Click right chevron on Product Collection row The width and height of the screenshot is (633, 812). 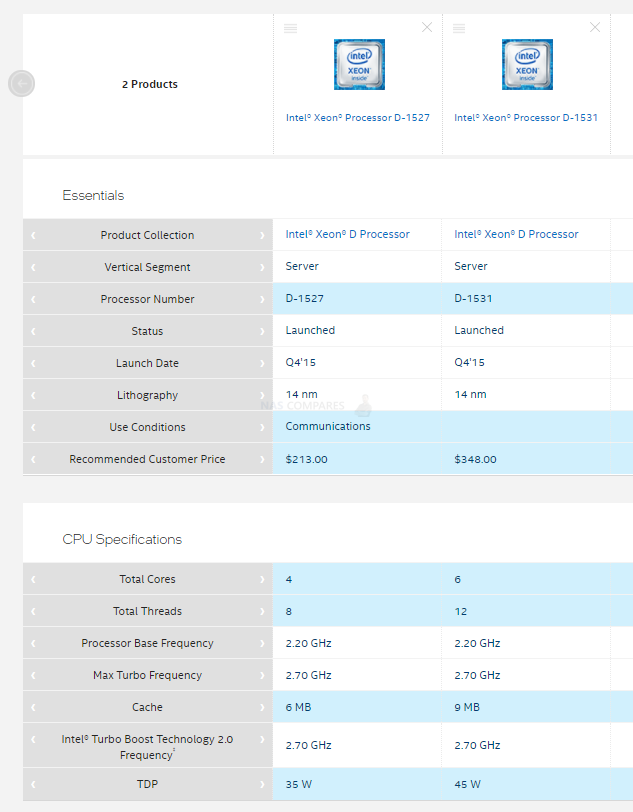[x=262, y=236]
